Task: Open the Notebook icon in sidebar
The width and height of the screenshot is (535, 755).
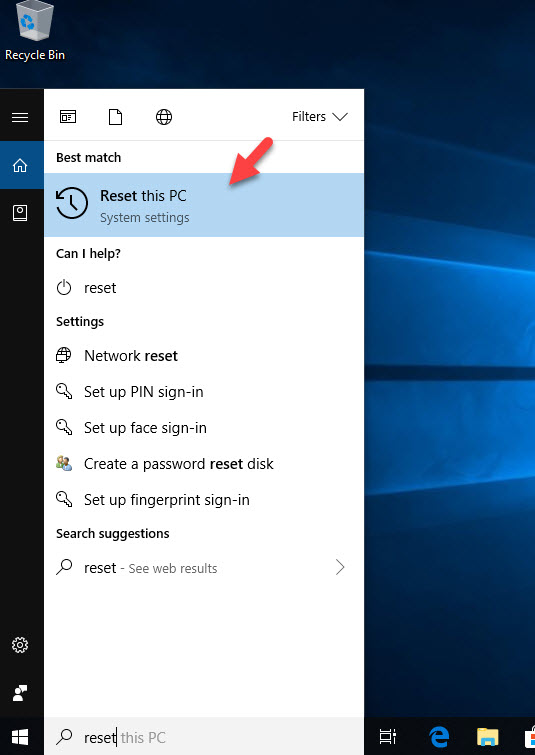Action: coord(20,213)
